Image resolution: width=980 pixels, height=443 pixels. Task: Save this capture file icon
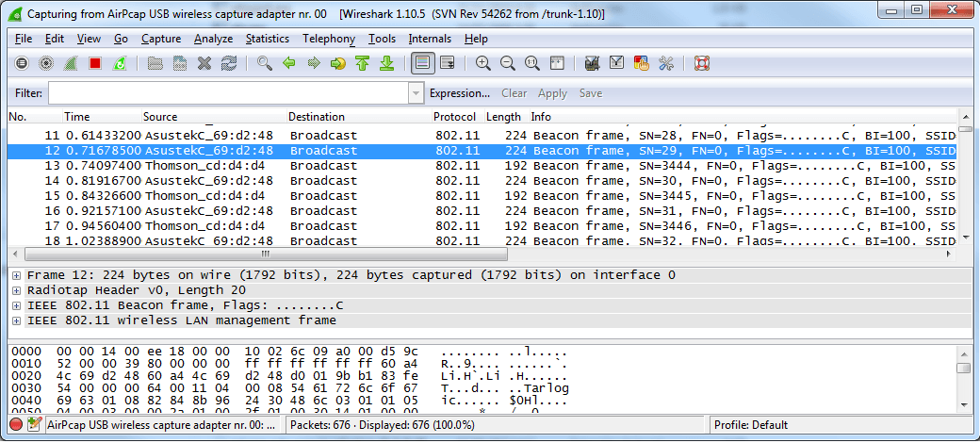coord(180,63)
